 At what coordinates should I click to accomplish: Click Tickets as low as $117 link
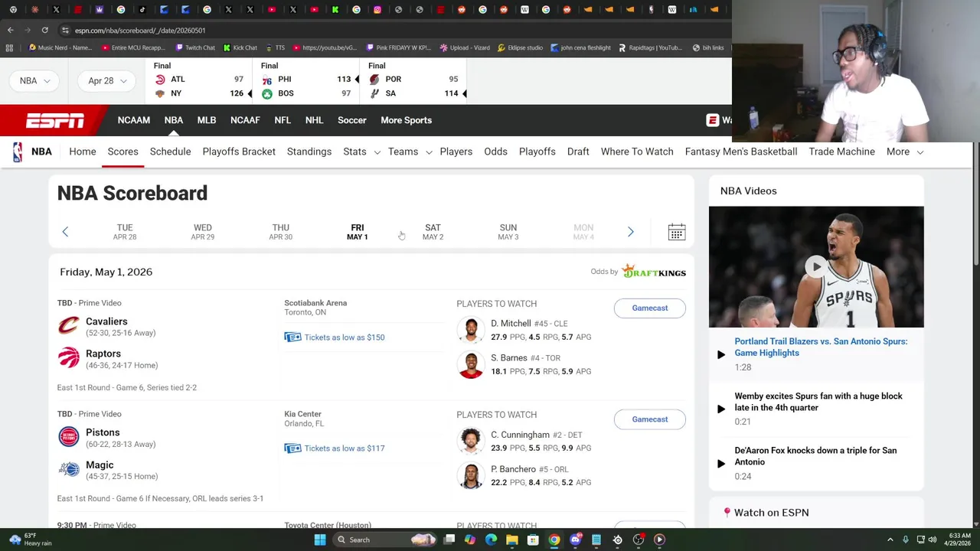coord(345,448)
